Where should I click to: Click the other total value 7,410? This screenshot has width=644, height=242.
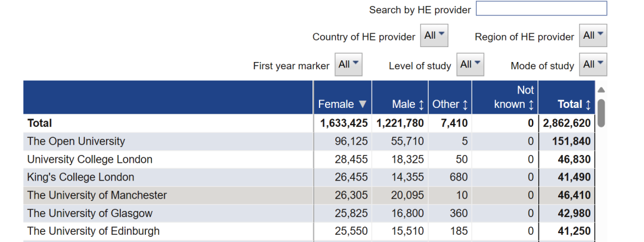coord(454,123)
